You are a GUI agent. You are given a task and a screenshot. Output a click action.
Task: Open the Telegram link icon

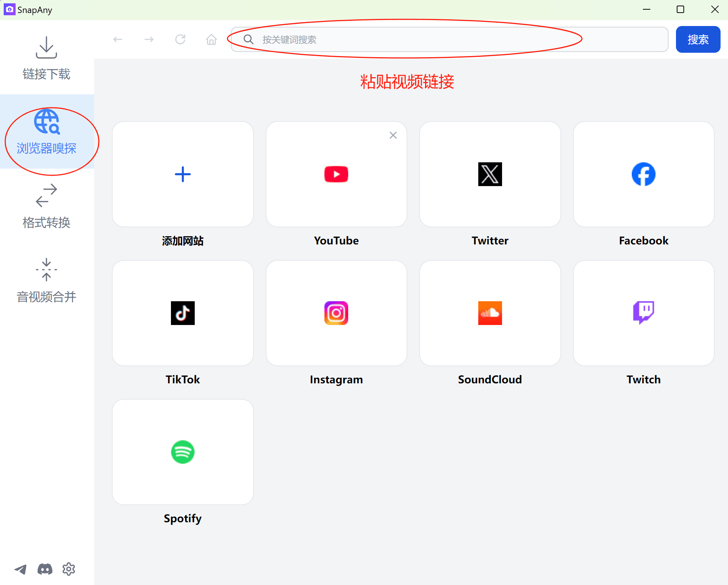[x=20, y=569]
